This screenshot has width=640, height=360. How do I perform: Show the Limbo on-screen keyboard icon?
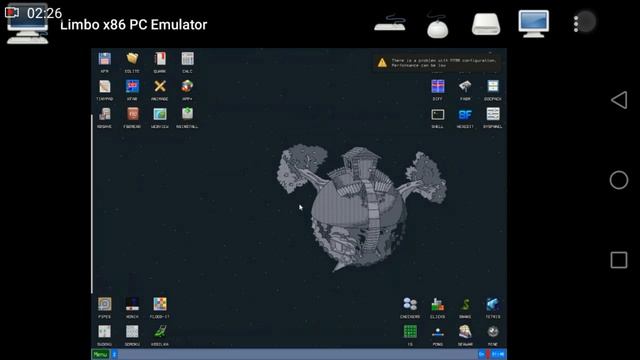[390, 23]
